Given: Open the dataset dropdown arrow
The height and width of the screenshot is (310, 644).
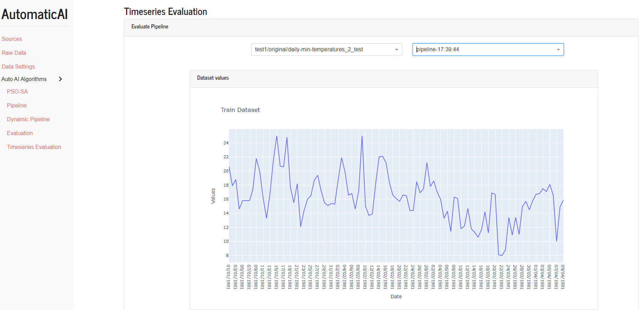Looking at the screenshot, I should 397,50.
